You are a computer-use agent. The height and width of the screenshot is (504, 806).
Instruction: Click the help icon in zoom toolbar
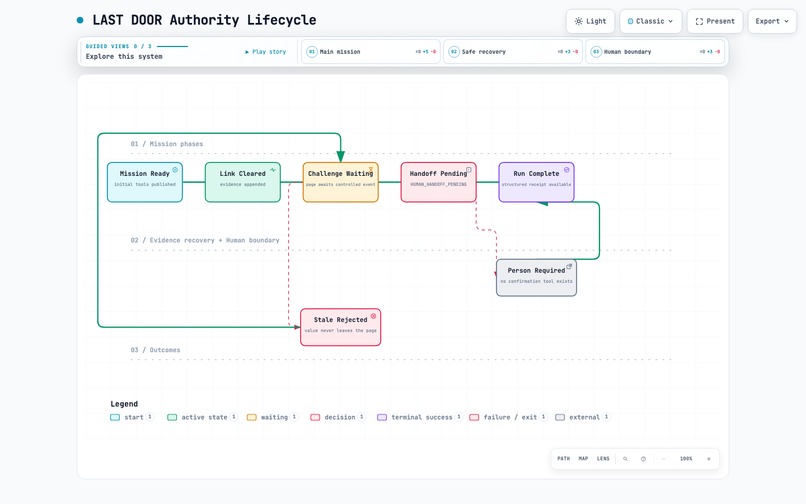point(643,459)
